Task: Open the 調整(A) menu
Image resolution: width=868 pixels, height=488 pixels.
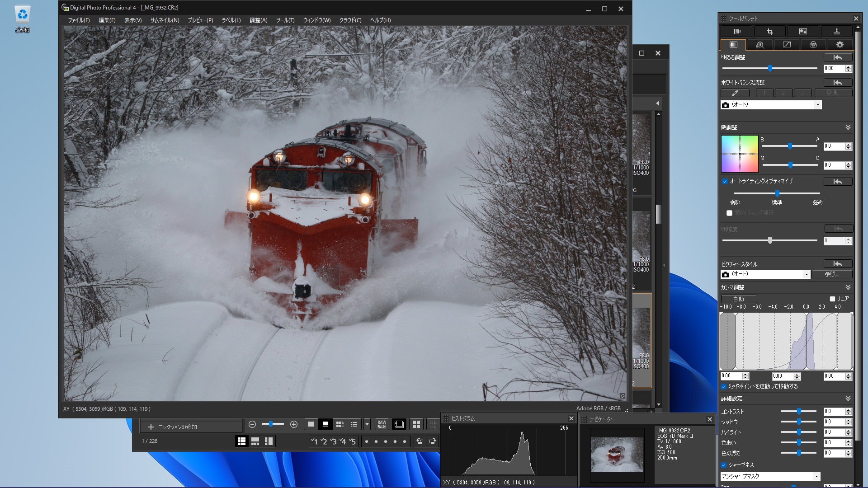Action: click(258, 20)
